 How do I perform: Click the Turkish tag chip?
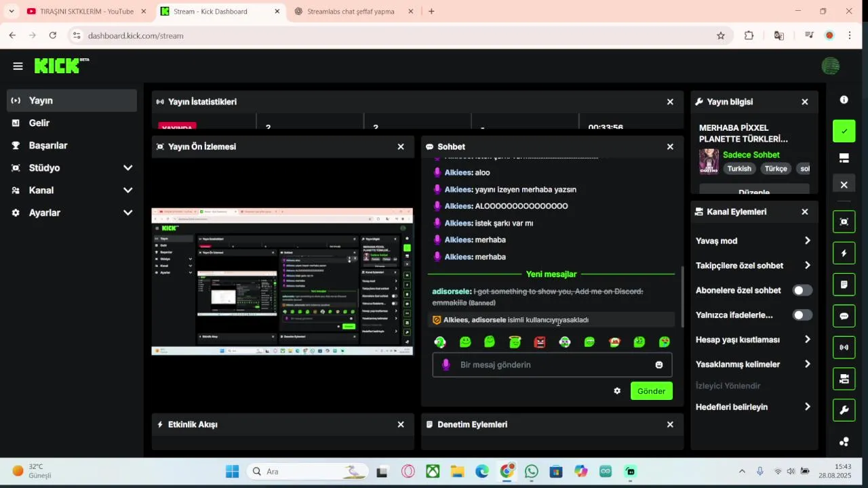739,169
